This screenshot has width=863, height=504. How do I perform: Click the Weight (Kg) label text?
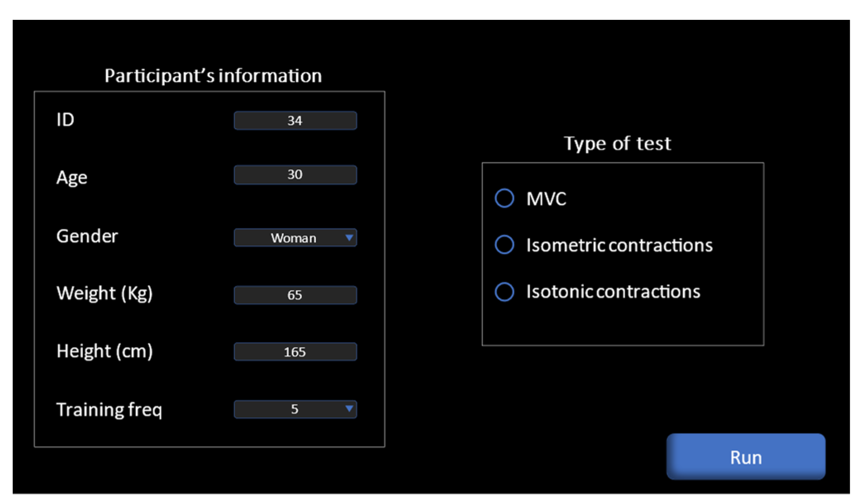click(x=105, y=293)
